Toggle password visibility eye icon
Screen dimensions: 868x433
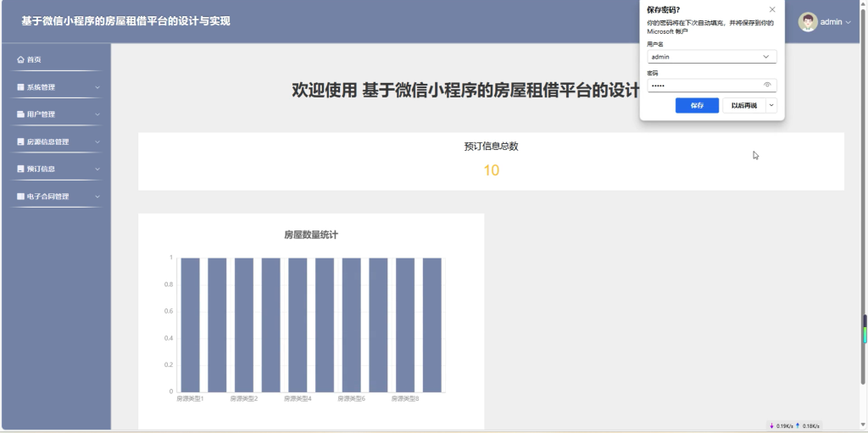coord(767,85)
